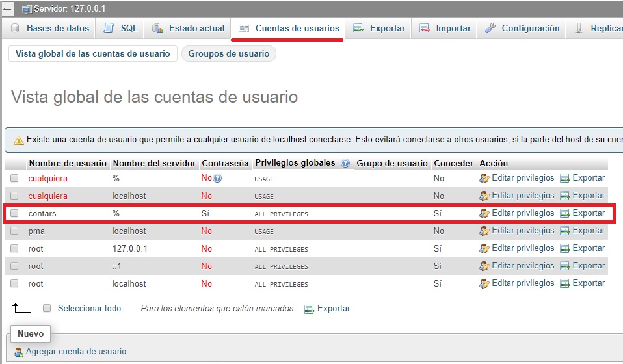
Task: Click the Configuración wrench icon
Action: pyautogui.click(x=490, y=29)
